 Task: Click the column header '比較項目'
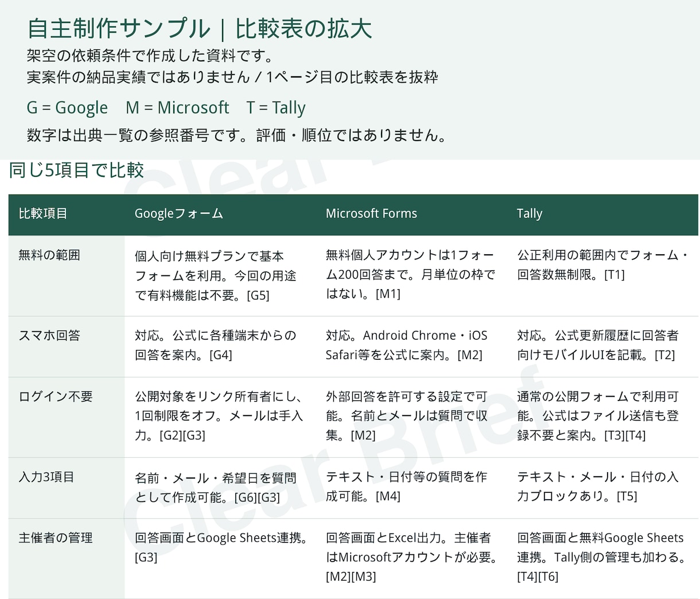pyautogui.click(x=43, y=213)
